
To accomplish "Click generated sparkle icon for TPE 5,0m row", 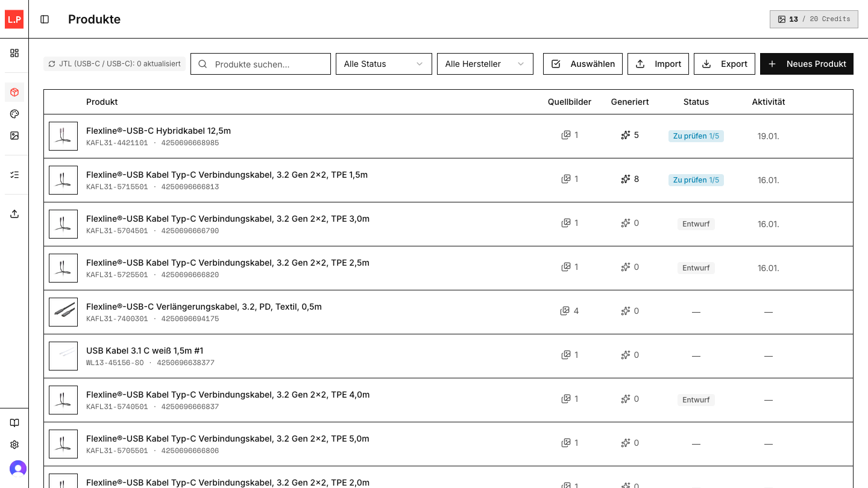I will point(626,443).
